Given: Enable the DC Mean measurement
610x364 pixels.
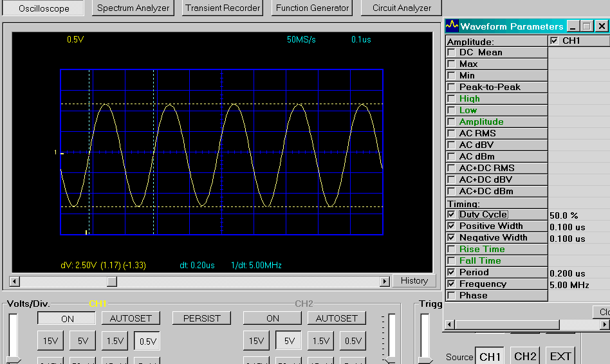Looking at the screenshot, I should (x=451, y=53).
